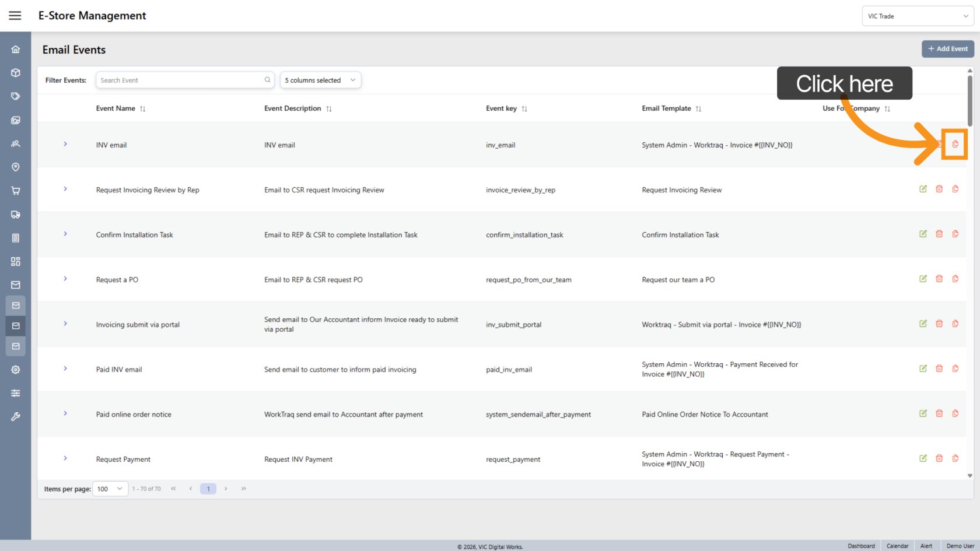This screenshot has height=551, width=980.
Task: Open the 5 columns selected dropdown
Action: (x=320, y=80)
